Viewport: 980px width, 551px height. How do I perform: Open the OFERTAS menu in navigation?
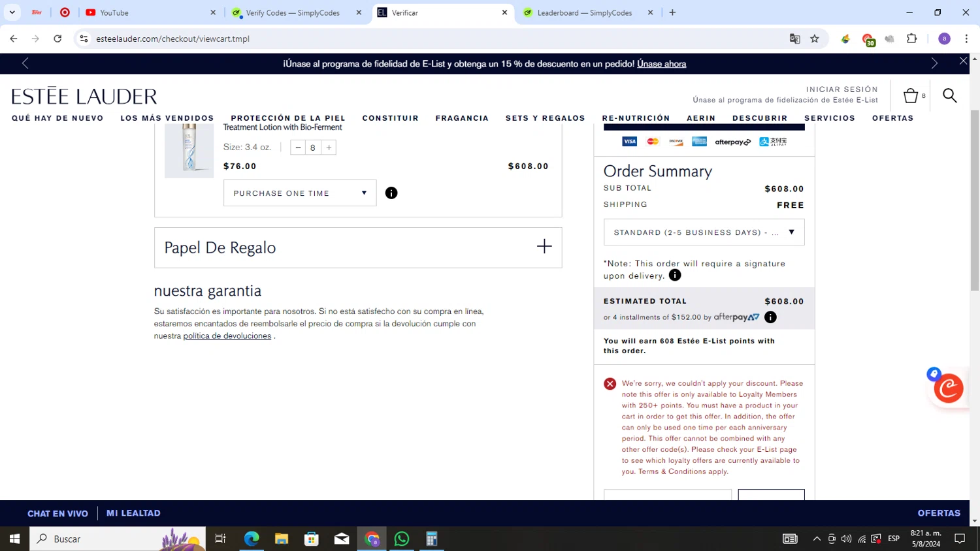pos(893,118)
